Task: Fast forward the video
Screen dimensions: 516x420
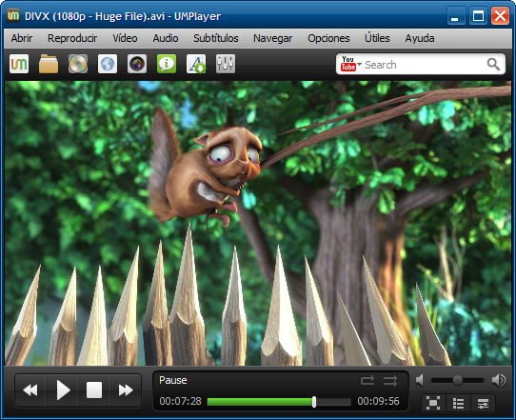Action: point(126,390)
